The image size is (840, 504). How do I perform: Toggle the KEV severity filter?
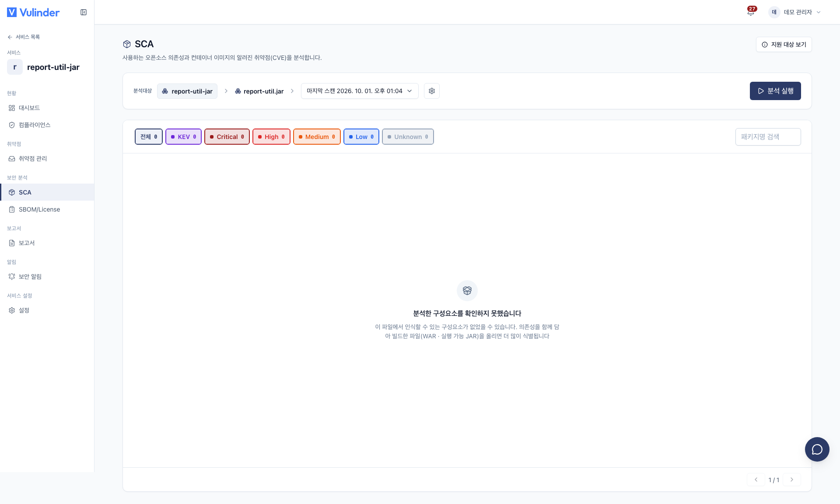click(x=183, y=137)
